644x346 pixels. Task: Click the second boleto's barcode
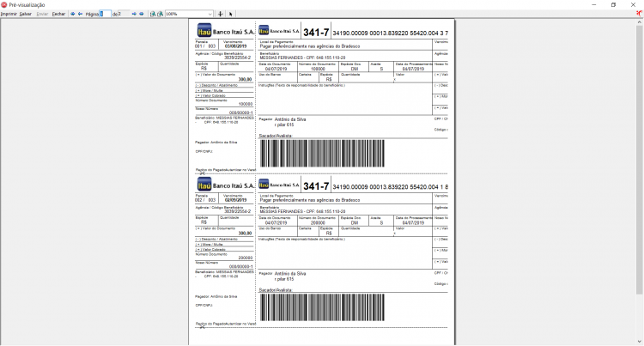[322, 307]
